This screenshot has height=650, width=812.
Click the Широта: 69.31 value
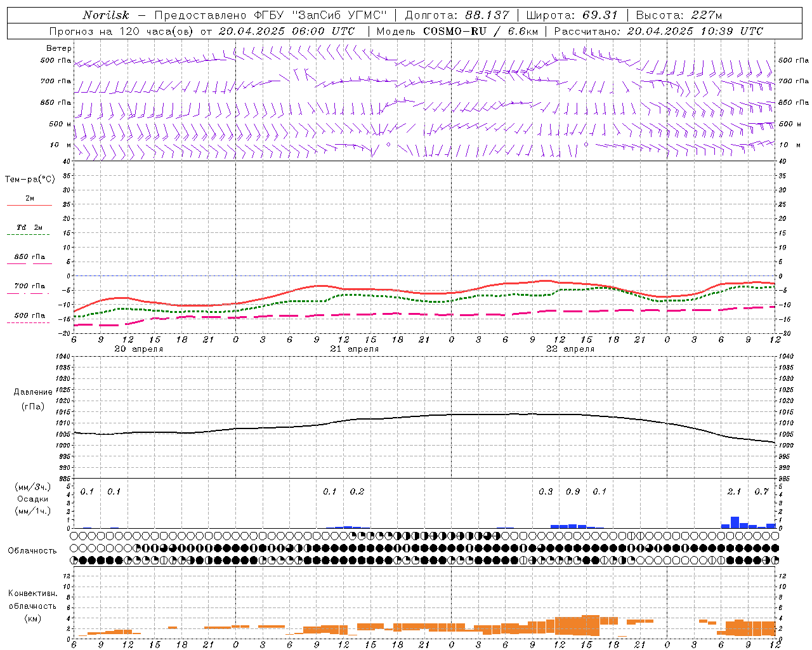coord(572,15)
